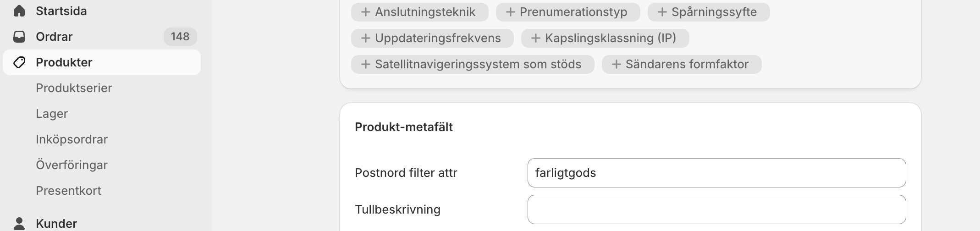Viewport: 980px width, 231px height.
Task: Open Inköpsordrar in sidebar
Action: click(72, 139)
